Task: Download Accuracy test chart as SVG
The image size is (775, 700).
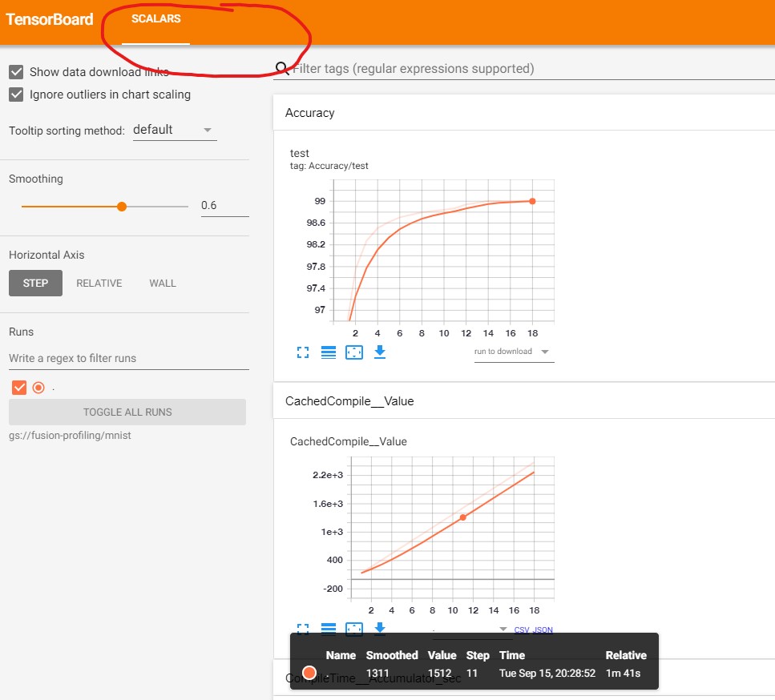Action: click(380, 352)
